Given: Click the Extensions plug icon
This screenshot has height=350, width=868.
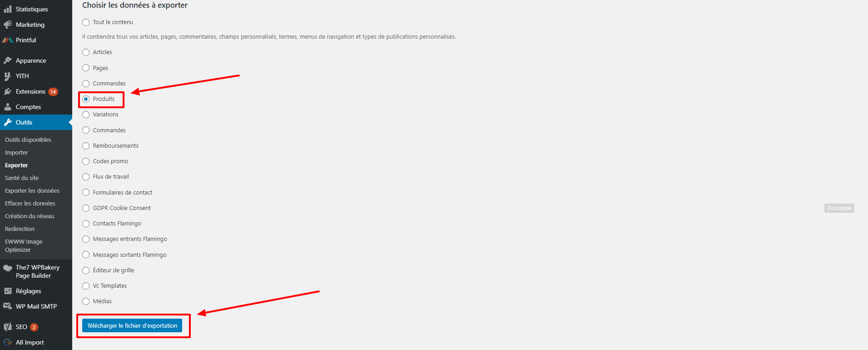Looking at the screenshot, I should pyautogui.click(x=8, y=91).
